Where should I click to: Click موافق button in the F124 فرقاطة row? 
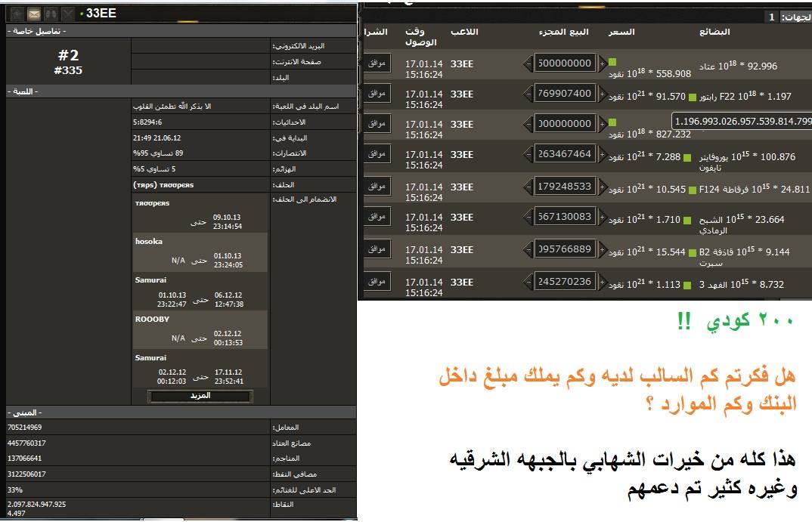[377, 187]
